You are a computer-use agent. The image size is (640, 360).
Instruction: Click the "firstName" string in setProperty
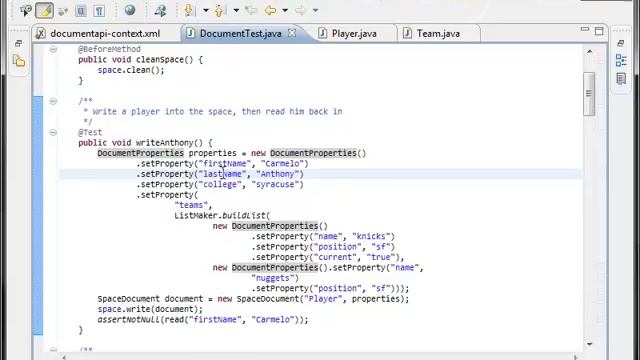[x=225, y=164]
